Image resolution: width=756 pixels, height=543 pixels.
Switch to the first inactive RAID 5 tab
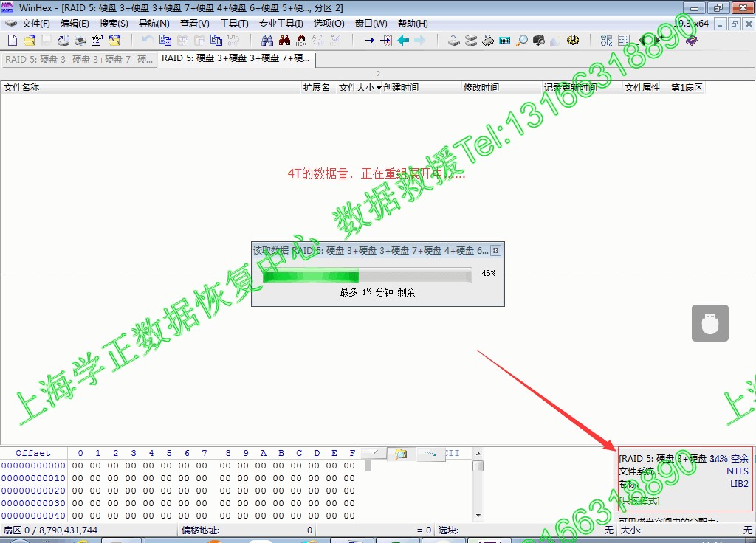click(79, 60)
